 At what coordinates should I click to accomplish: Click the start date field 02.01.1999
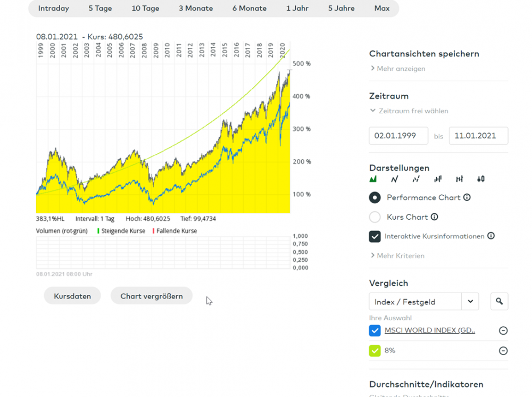pyautogui.click(x=398, y=136)
